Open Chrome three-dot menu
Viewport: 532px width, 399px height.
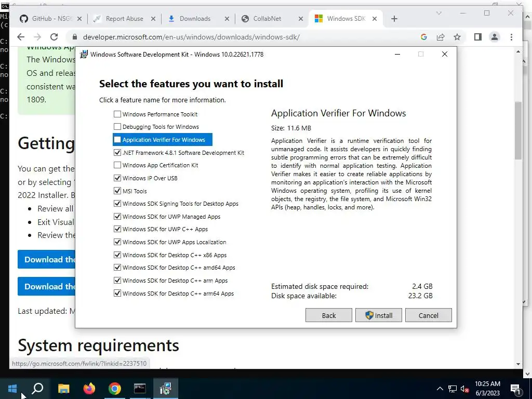[x=511, y=37]
